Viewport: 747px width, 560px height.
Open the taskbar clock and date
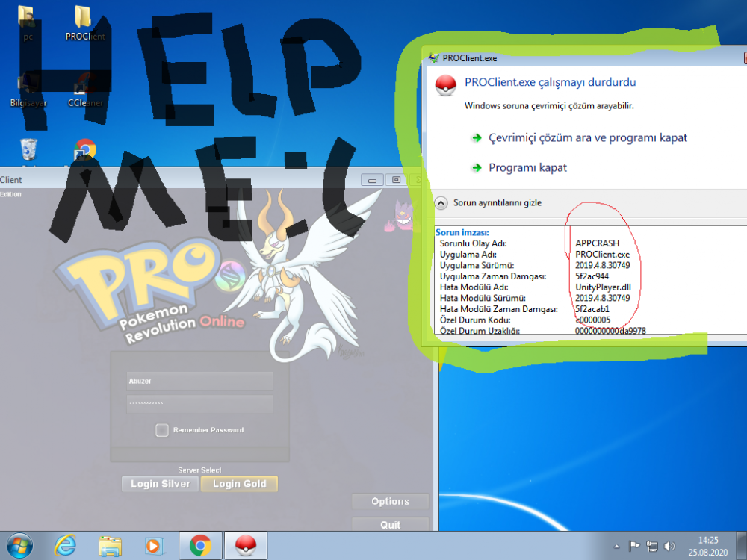[x=708, y=547]
